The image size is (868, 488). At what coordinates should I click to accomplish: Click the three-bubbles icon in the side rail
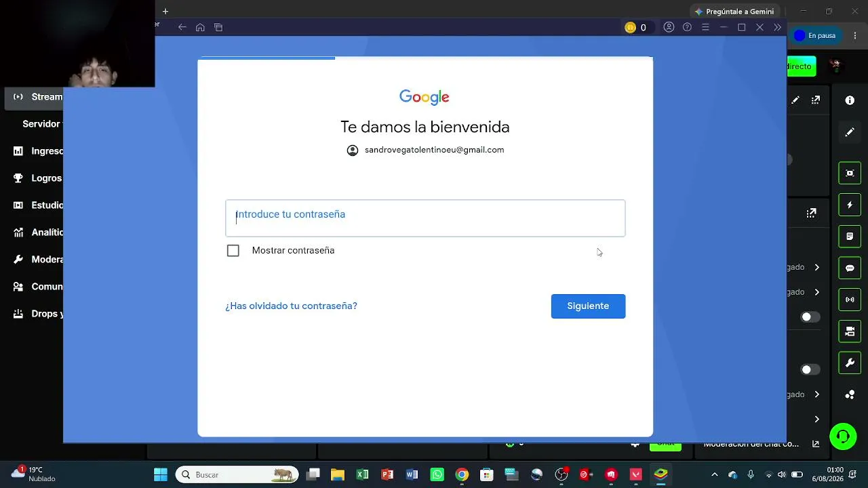pyautogui.click(x=850, y=394)
